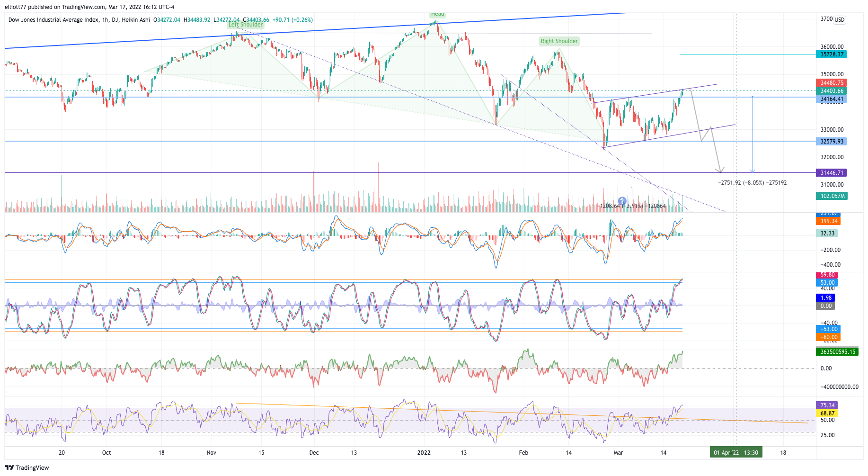
Task: Click the bold 2022 label on time axis
Action: click(424, 453)
